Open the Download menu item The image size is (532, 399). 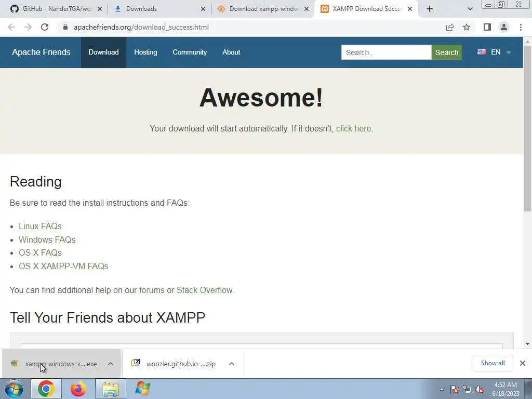tap(103, 52)
